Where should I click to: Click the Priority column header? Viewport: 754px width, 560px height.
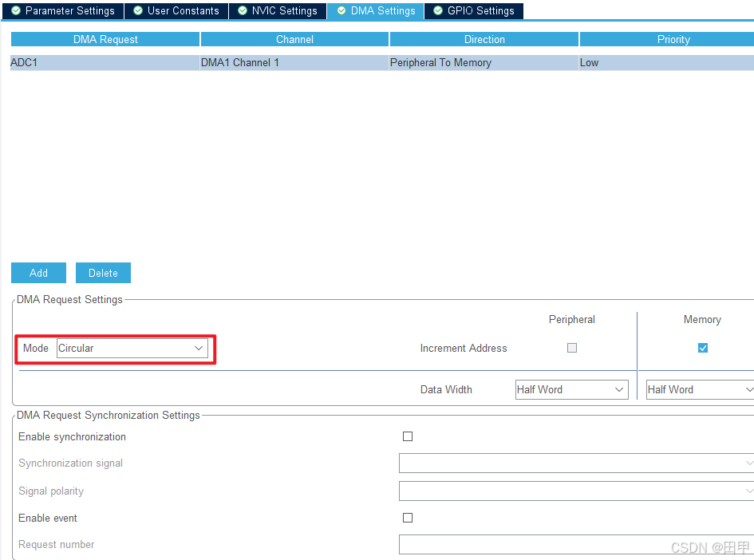[667, 39]
